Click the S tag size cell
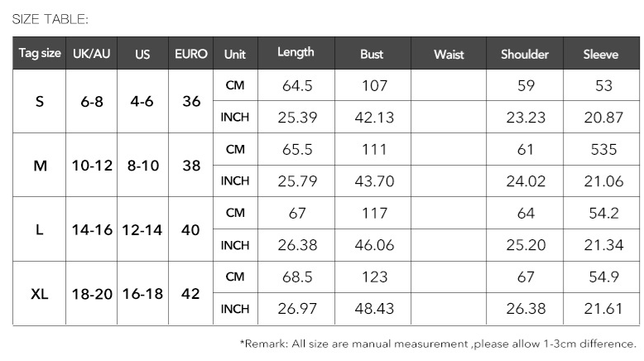Viewport: 644px width, 361px height. point(40,101)
